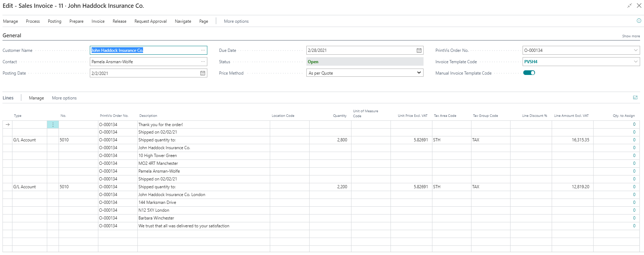This screenshot has height=255, width=644.
Task: Expand the Invoice Template Code dropdown
Action: 635,62
